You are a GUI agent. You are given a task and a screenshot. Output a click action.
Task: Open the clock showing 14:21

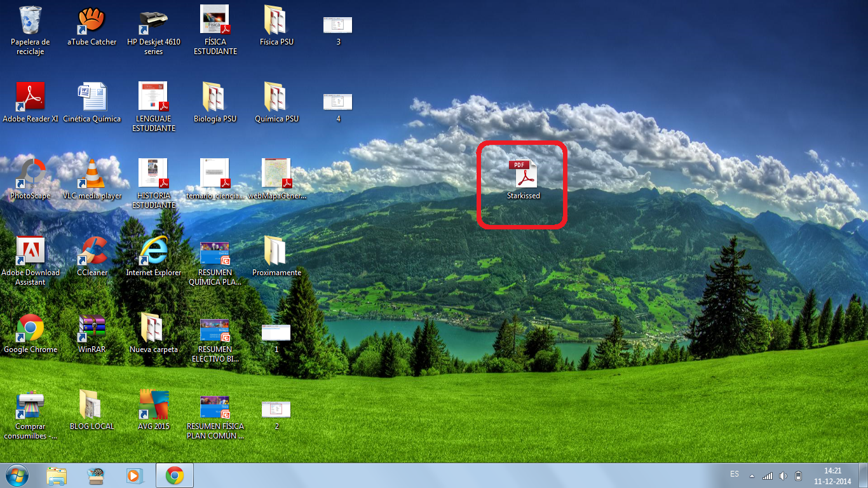[x=832, y=476]
